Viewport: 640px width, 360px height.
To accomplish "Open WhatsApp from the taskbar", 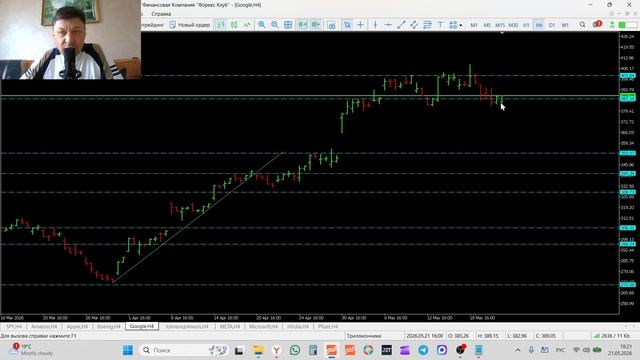I will coord(295,350).
